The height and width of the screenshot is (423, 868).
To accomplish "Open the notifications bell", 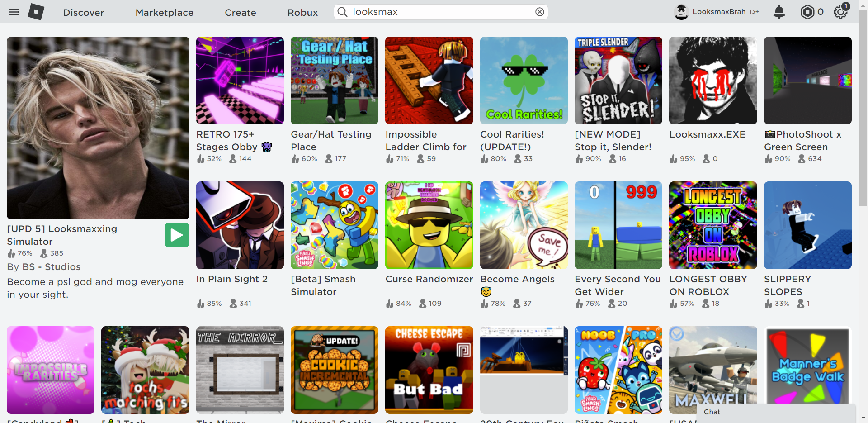I will (779, 12).
